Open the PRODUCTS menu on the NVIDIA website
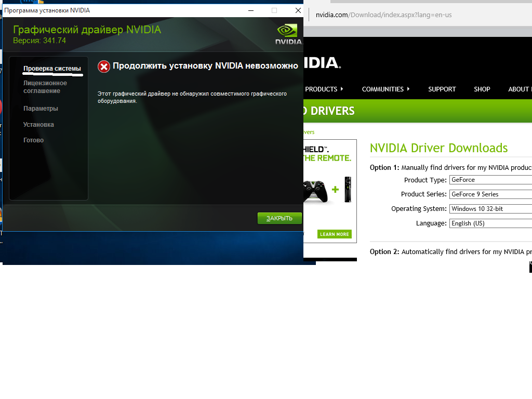Viewport: 532px width, 399px height. [x=321, y=89]
